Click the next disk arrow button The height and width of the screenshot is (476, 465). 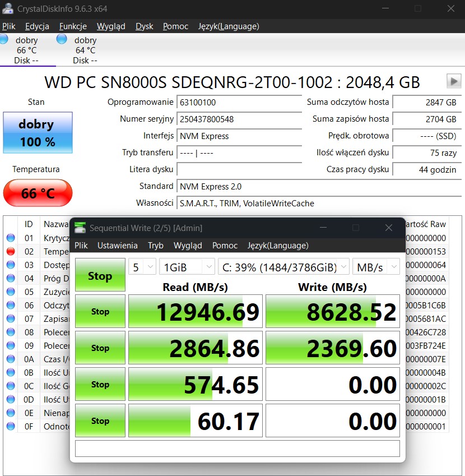pos(453,81)
